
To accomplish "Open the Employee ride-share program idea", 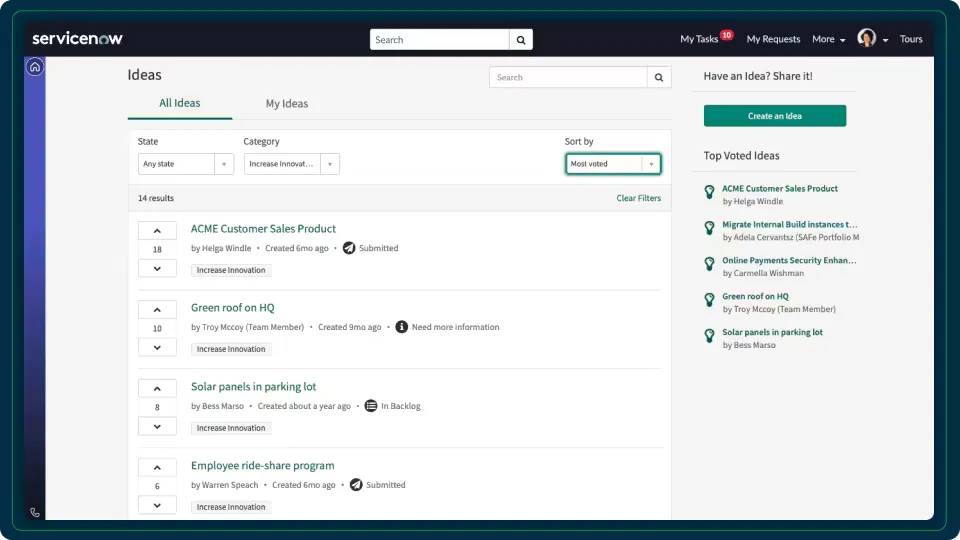I will coord(262,466).
